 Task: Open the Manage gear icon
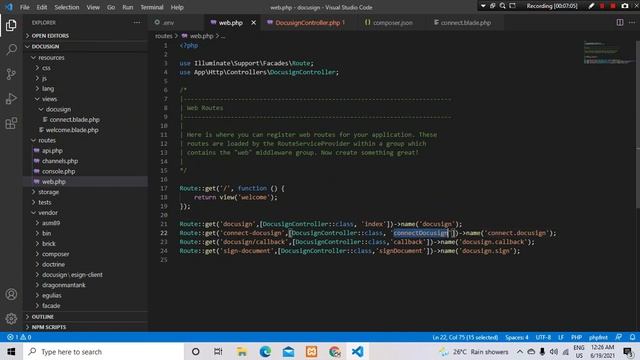(11, 318)
